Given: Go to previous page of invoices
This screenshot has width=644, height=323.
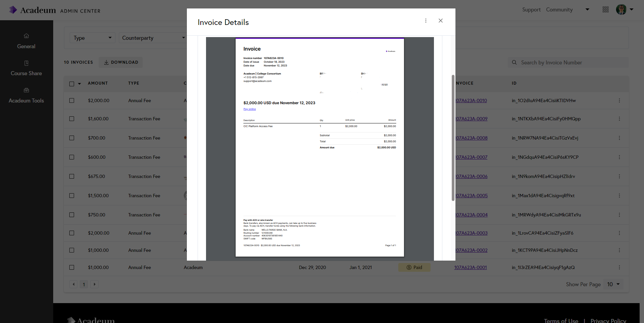Looking at the screenshot, I should coord(73,284).
